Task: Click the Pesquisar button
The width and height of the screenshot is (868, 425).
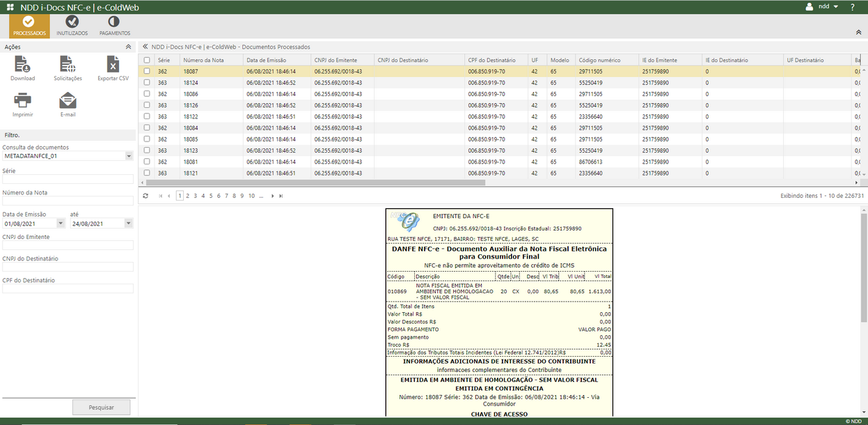Action: (x=101, y=406)
